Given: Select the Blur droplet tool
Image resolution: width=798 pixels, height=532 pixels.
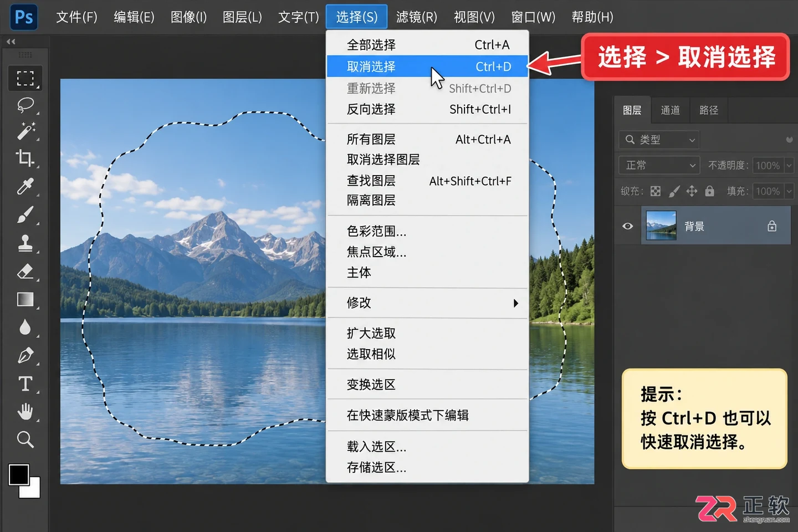Looking at the screenshot, I should point(25,327).
